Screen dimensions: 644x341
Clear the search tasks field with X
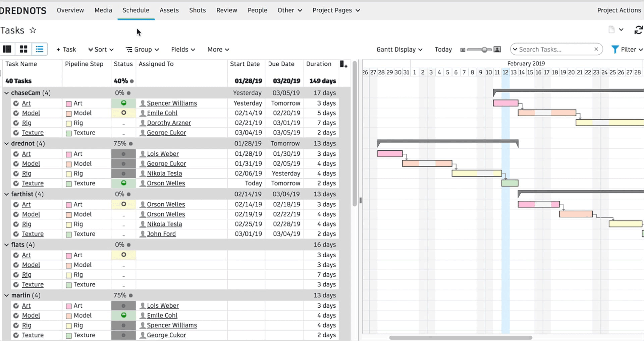point(596,49)
